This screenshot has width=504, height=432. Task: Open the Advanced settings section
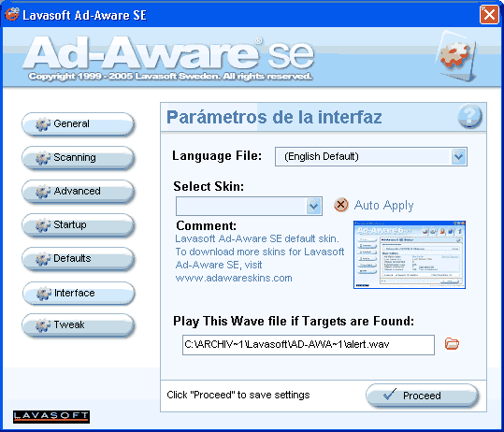(78, 192)
